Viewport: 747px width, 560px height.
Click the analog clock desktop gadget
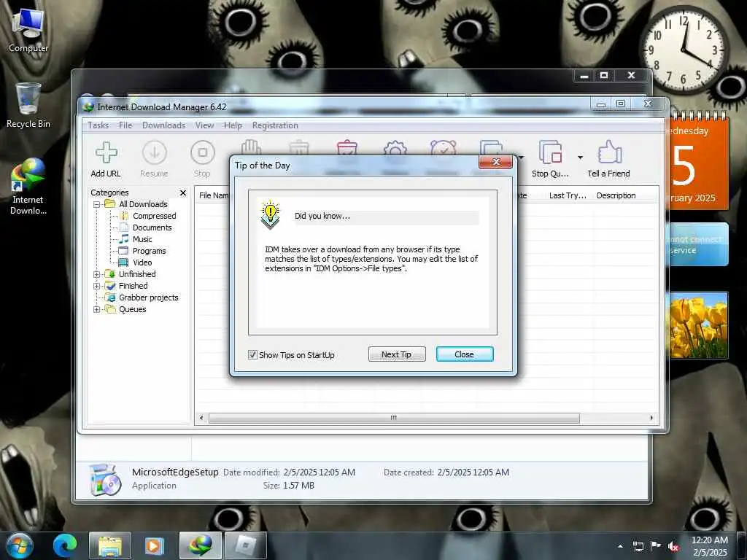684,51
